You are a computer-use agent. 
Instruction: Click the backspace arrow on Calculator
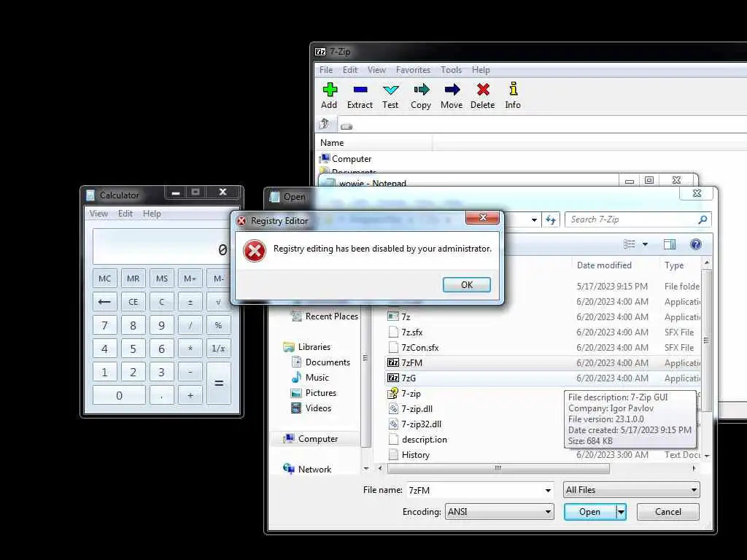tap(105, 302)
